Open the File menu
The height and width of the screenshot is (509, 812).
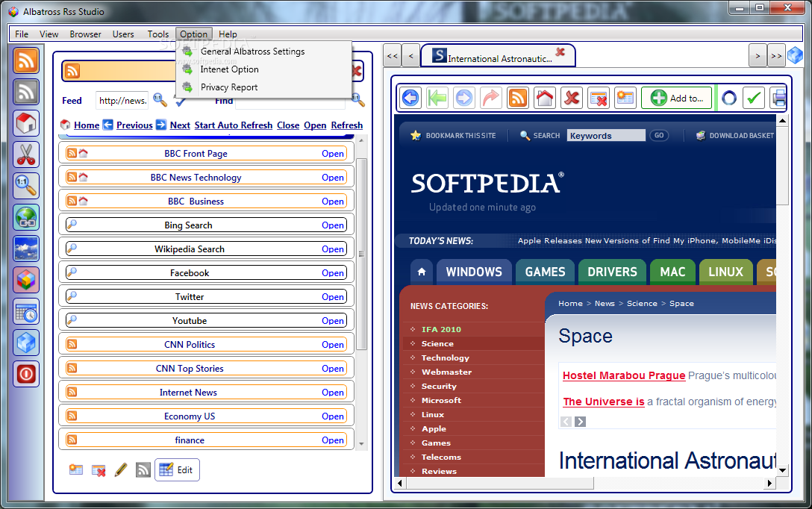coord(22,34)
